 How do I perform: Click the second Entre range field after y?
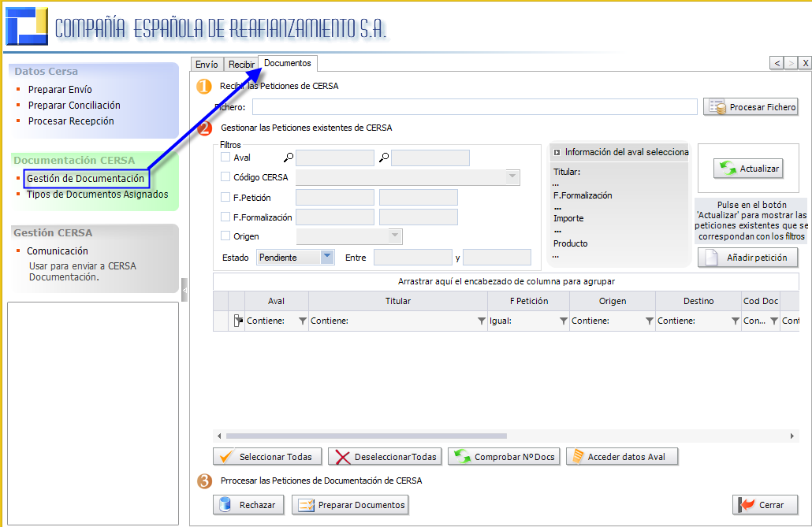(497, 258)
